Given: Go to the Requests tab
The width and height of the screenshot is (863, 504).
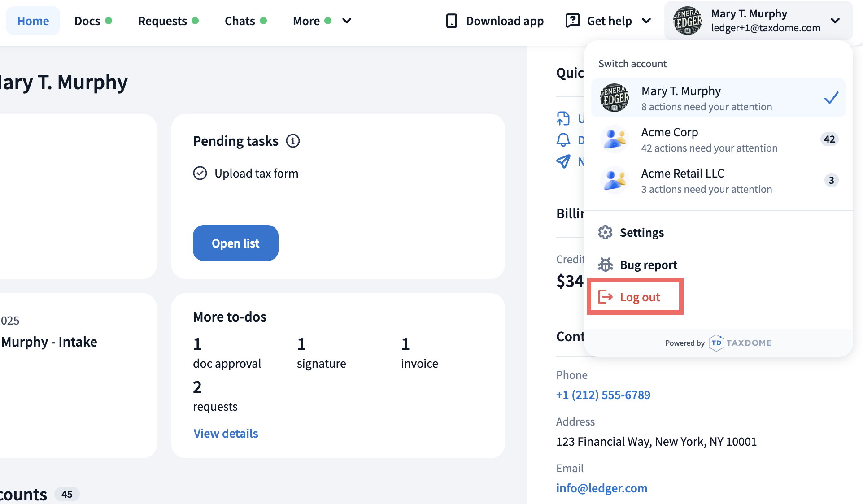Looking at the screenshot, I should 162,21.
